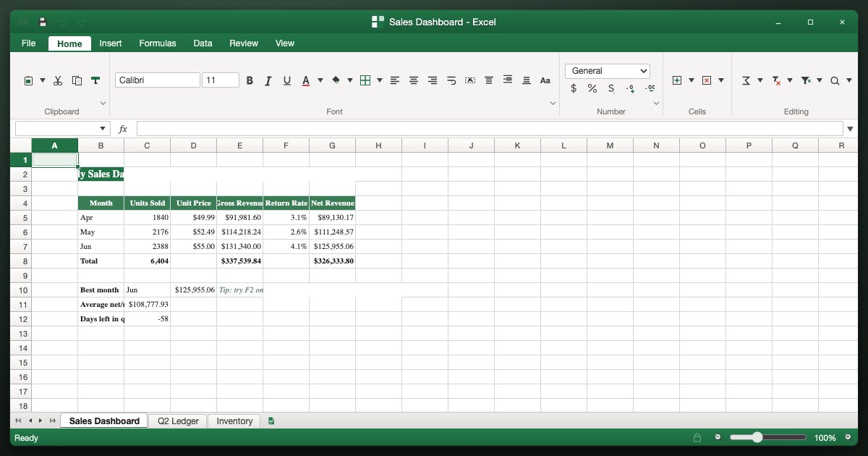The height and width of the screenshot is (456, 868).
Task: Apply the font color button
Action: pos(306,80)
